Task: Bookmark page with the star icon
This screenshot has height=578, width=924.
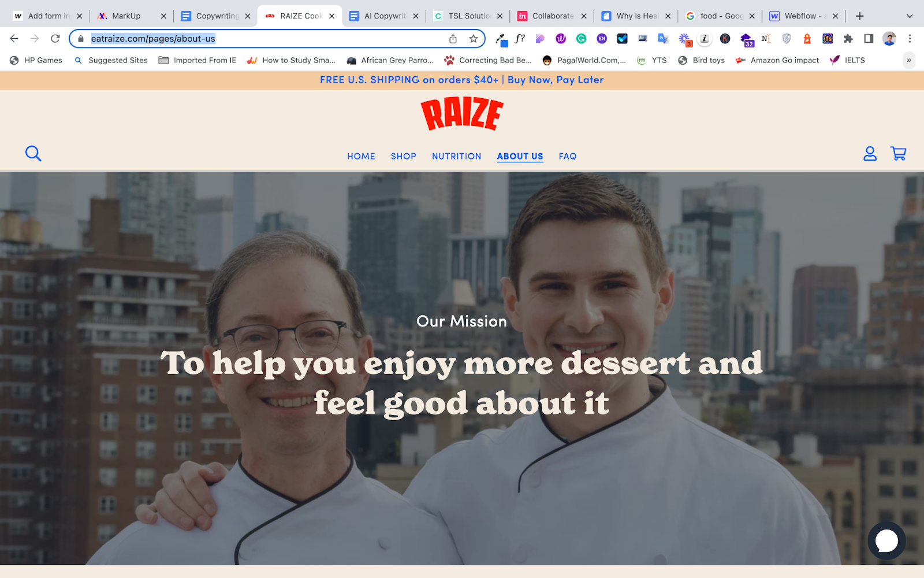Action: coord(474,39)
